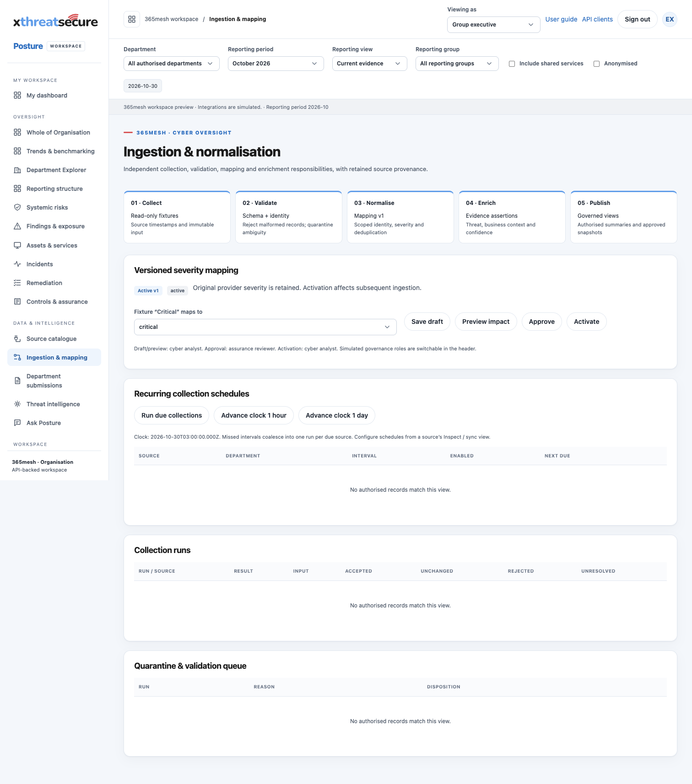Click the Trends & benchmarking icon
Viewport: 692px width, 784px height.
tap(17, 151)
